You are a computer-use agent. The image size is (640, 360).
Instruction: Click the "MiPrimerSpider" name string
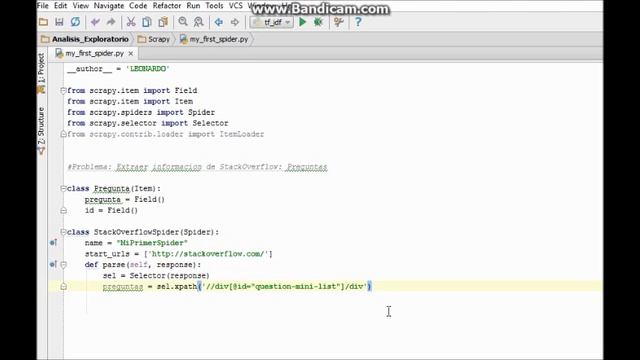(152, 243)
